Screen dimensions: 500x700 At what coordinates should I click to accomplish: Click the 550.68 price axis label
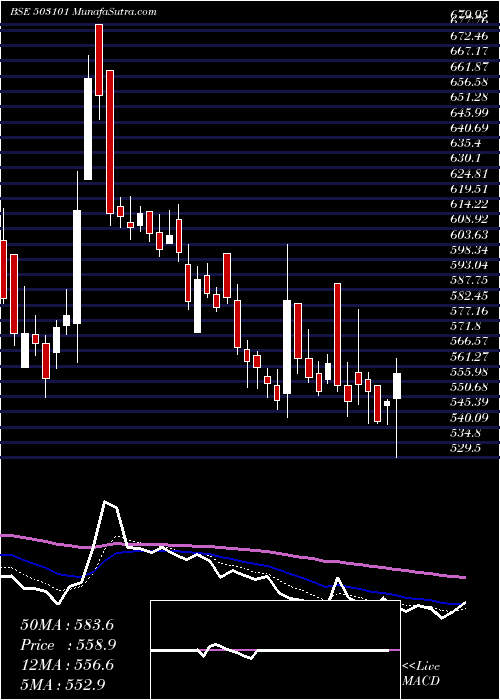(469, 387)
